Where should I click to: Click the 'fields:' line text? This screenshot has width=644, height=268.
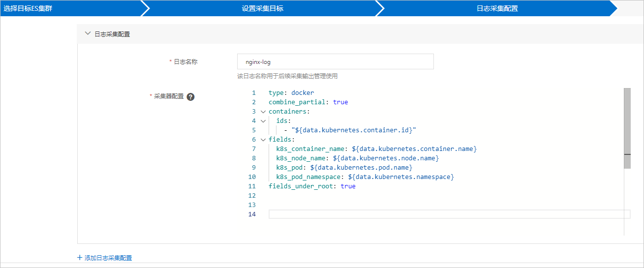tap(282, 140)
